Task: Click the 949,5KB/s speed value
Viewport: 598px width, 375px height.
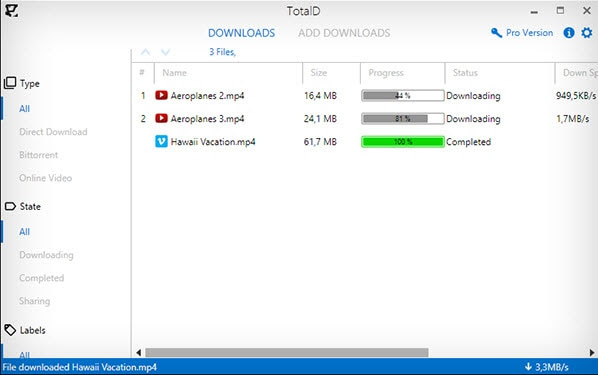Action: click(576, 95)
